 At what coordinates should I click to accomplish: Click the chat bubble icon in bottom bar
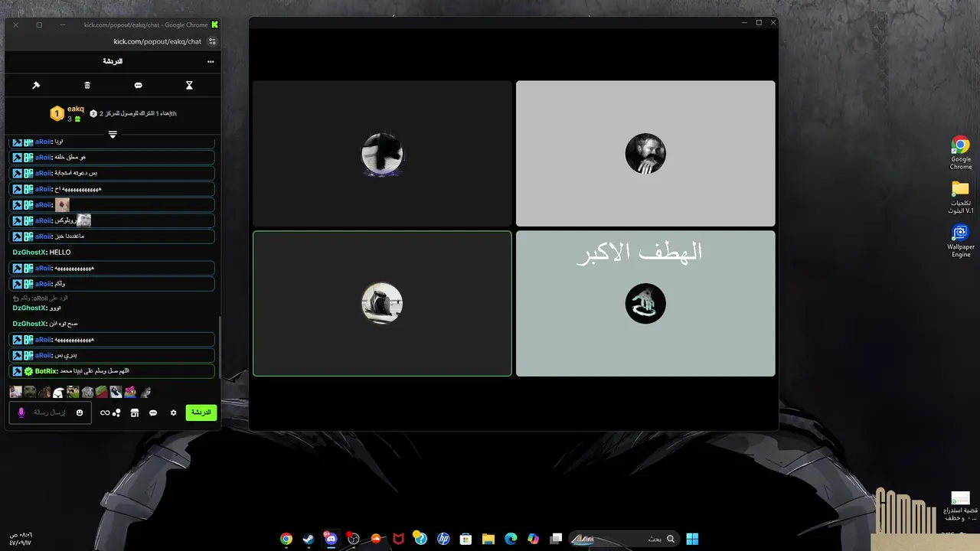(153, 412)
